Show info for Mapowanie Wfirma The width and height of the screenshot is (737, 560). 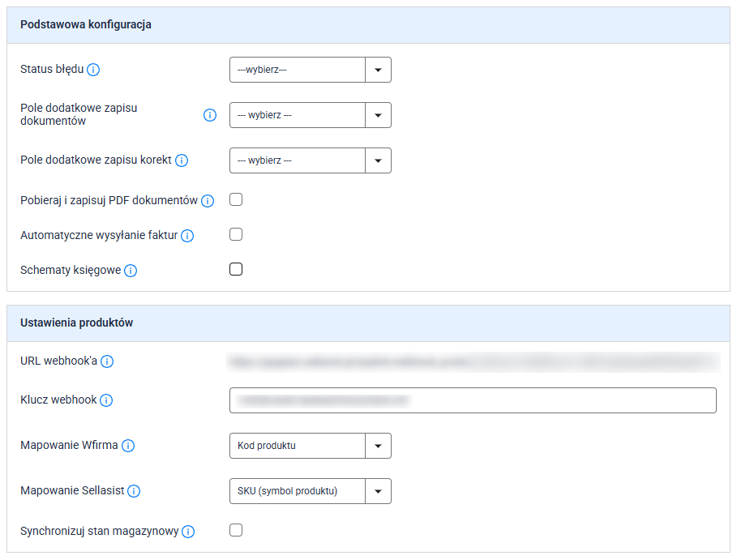tap(128, 446)
